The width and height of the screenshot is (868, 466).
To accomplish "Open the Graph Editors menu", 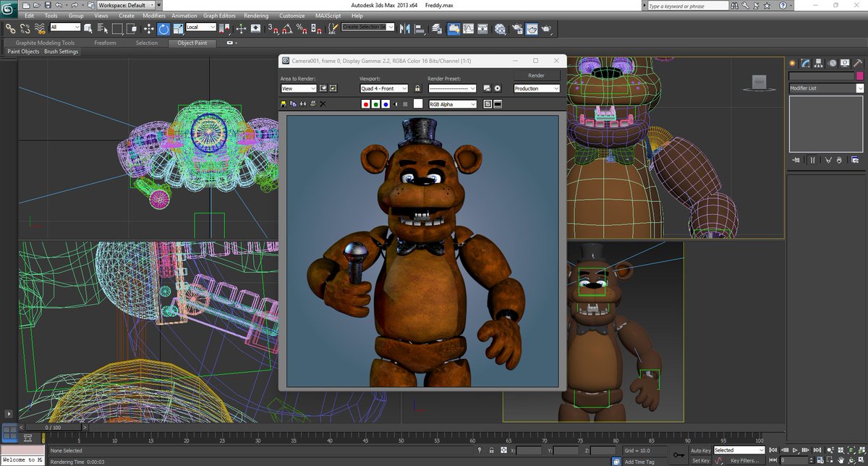I will (219, 15).
